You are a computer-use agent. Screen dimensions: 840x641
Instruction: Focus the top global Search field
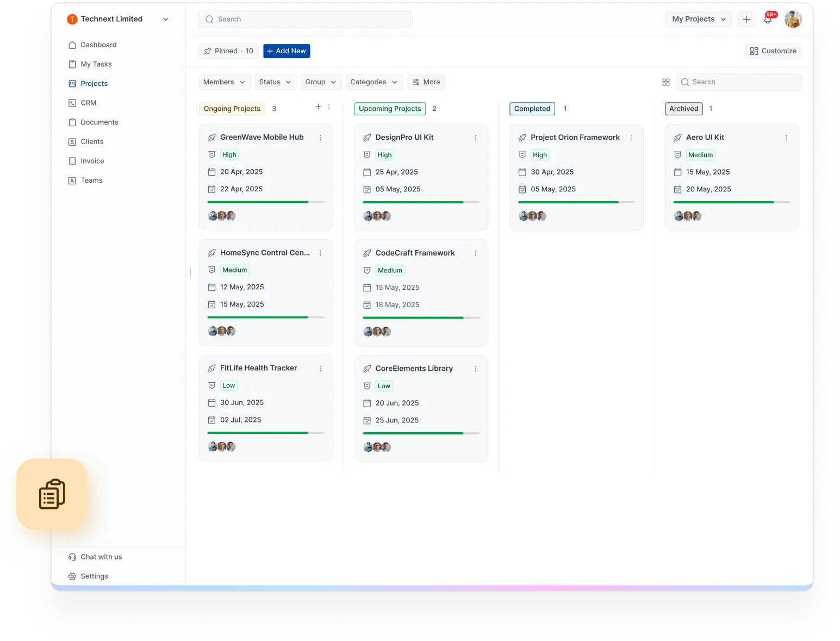coord(305,19)
